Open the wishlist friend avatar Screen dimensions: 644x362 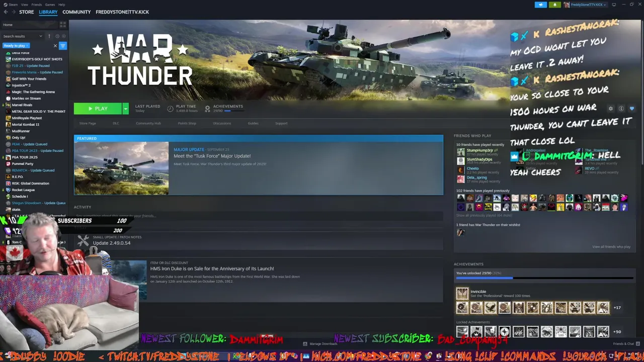pos(460,233)
